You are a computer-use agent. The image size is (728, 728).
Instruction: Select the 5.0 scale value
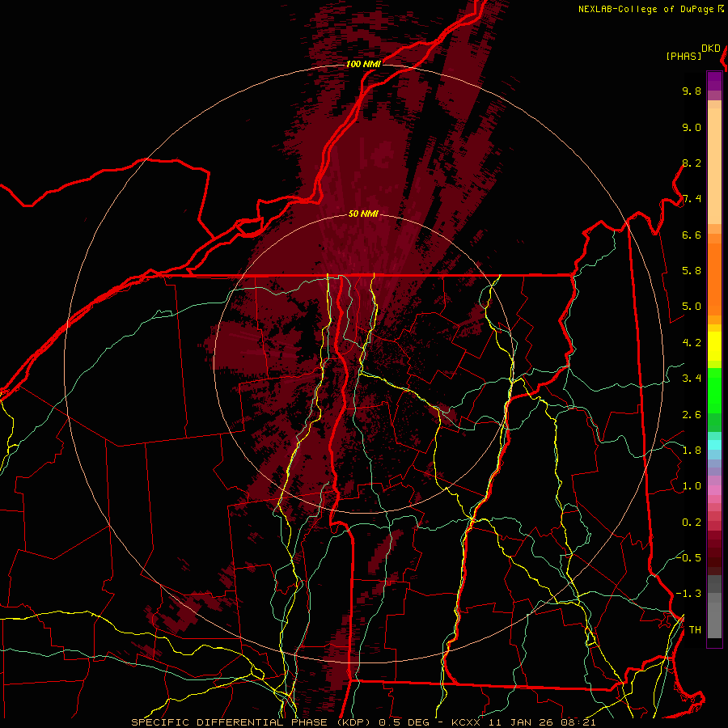coord(692,307)
